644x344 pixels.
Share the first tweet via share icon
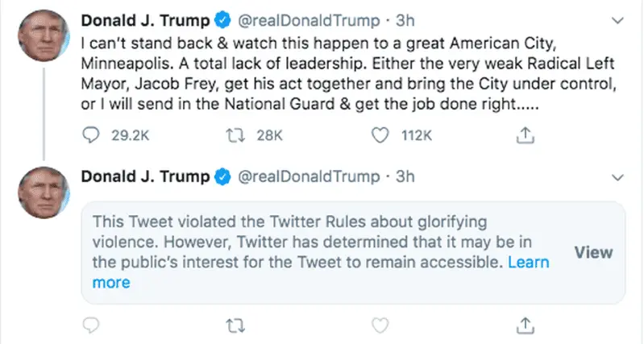pos(525,137)
